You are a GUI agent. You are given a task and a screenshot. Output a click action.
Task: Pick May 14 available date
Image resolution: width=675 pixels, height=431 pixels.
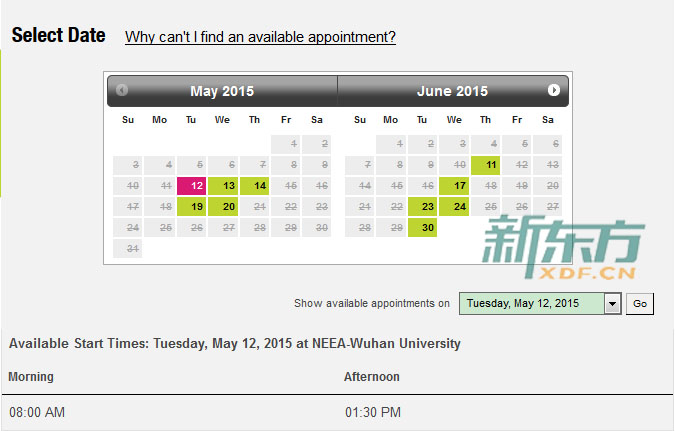pyautogui.click(x=254, y=186)
